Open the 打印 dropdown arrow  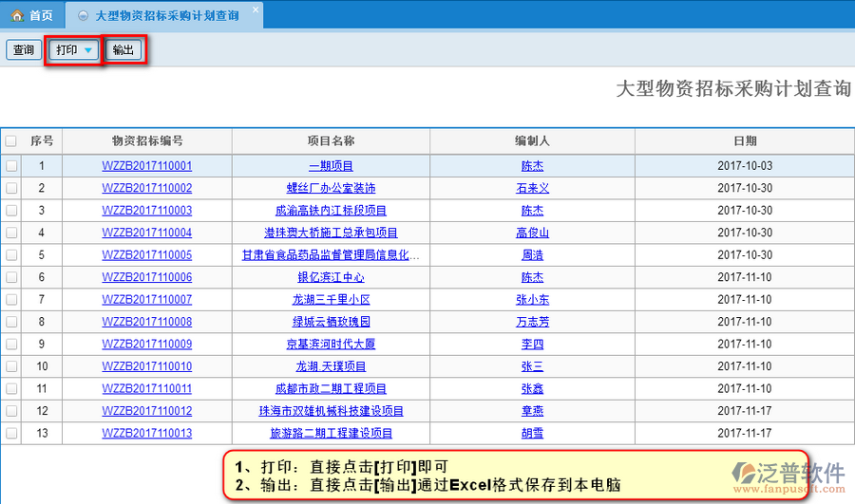pos(88,50)
